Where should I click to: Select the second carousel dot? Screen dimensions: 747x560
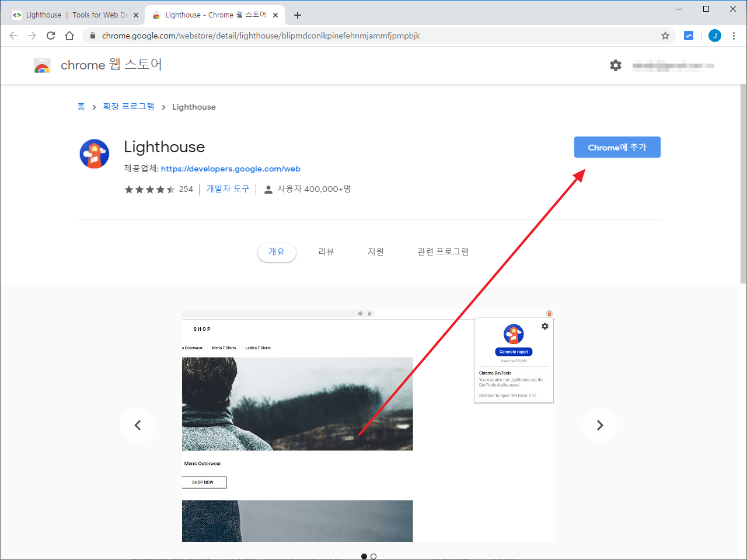click(373, 556)
